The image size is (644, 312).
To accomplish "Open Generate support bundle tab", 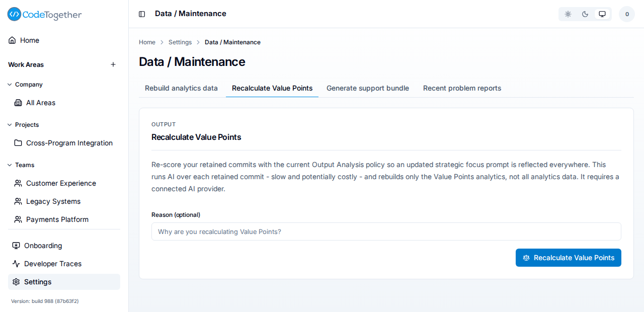I will coord(368,88).
